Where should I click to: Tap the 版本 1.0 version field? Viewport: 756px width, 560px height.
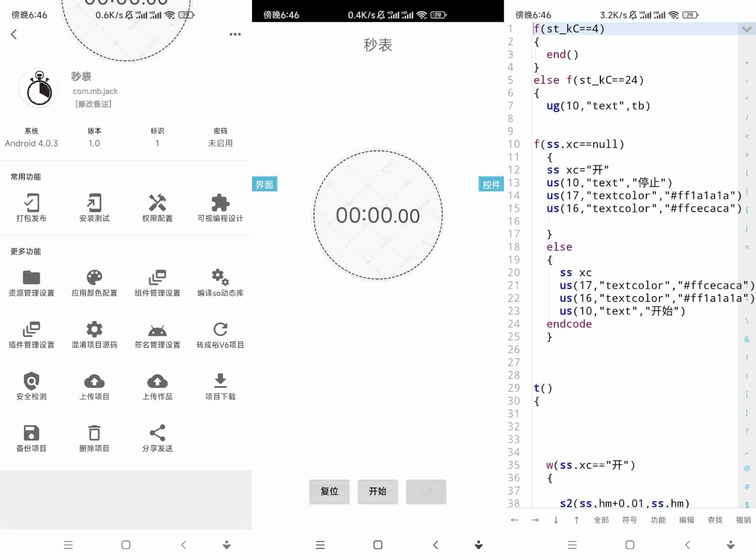coord(94,137)
